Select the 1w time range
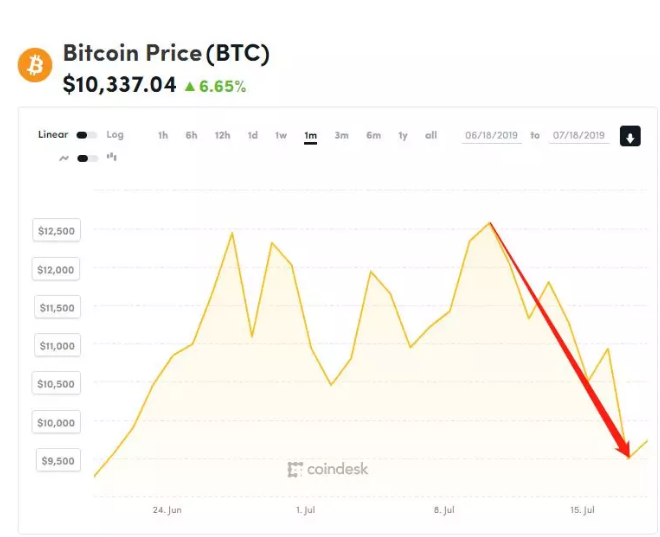The height and width of the screenshot is (537, 660). tap(281, 135)
